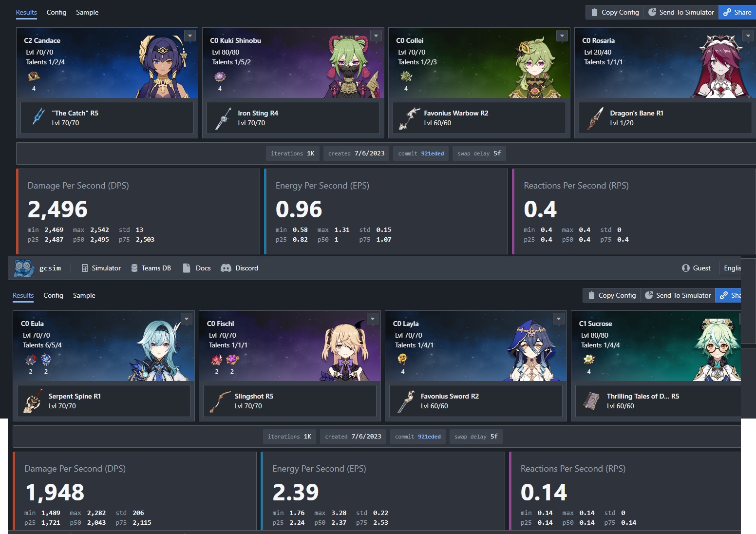Select Results tab above the Candace card
This screenshot has height=534, width=756.
[26, 12]
